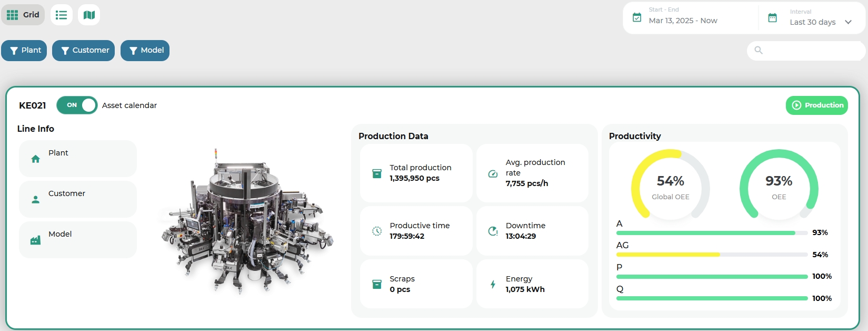Click the Downtime clock icon
This screenshot has height=331, width=868.
(493, 231)
